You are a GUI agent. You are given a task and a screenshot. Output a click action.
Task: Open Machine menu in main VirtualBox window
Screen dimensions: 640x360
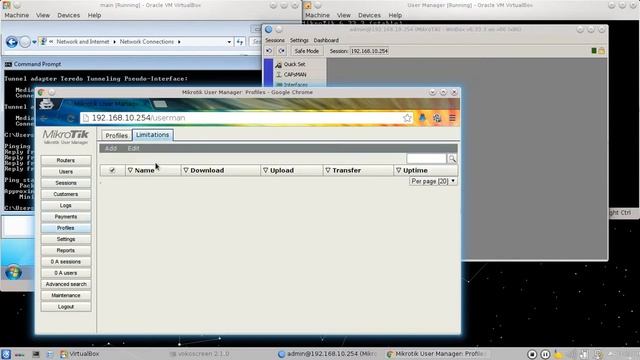[17, 15]
